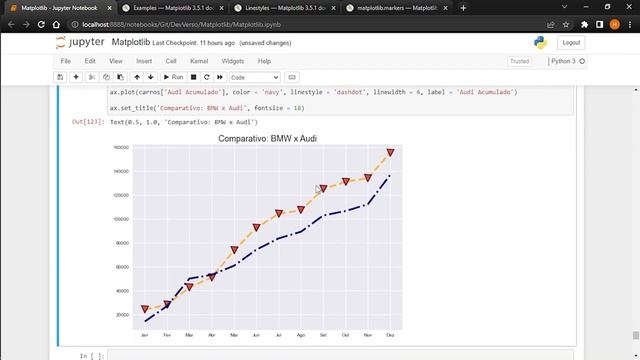
Task: Click the Last Checkpoint: 11 hours ago text
Action: tap(193, 43)
